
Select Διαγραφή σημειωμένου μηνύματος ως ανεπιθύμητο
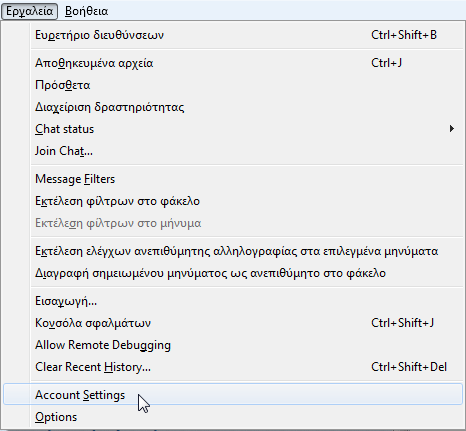click(233, 273)
